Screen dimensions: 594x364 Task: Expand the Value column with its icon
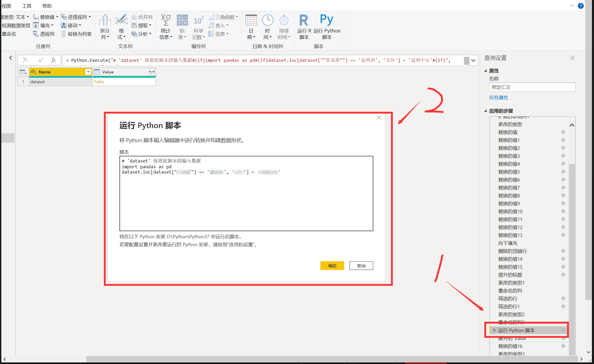click(151, 72)
